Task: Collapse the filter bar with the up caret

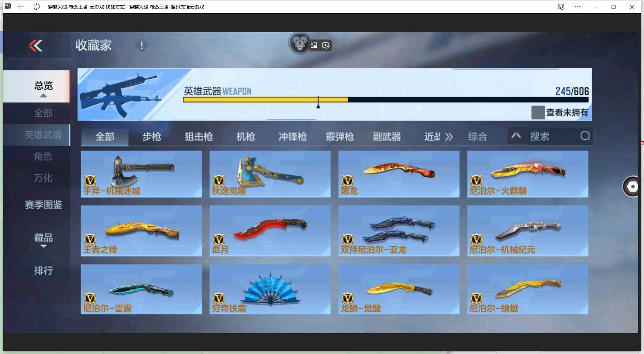Action: [x=516, y=136]
